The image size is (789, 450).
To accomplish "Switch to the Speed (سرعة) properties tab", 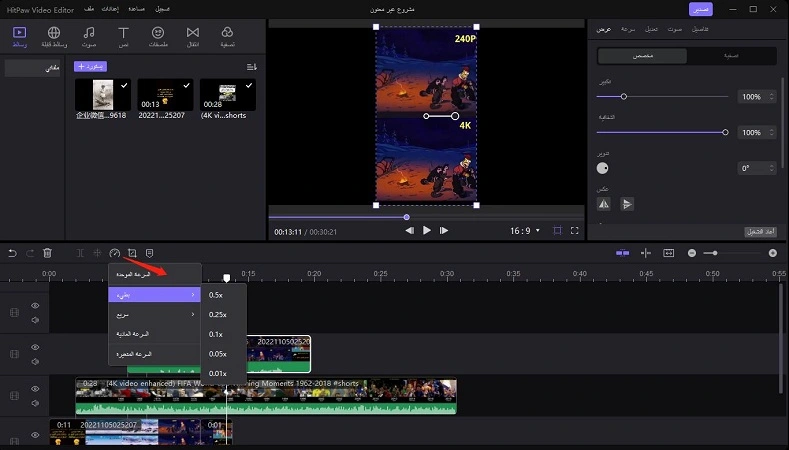I will (x=627, y=29).
